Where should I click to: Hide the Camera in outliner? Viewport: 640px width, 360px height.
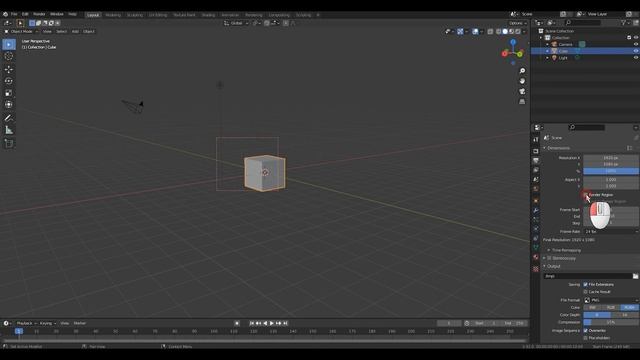pos(636,44)
